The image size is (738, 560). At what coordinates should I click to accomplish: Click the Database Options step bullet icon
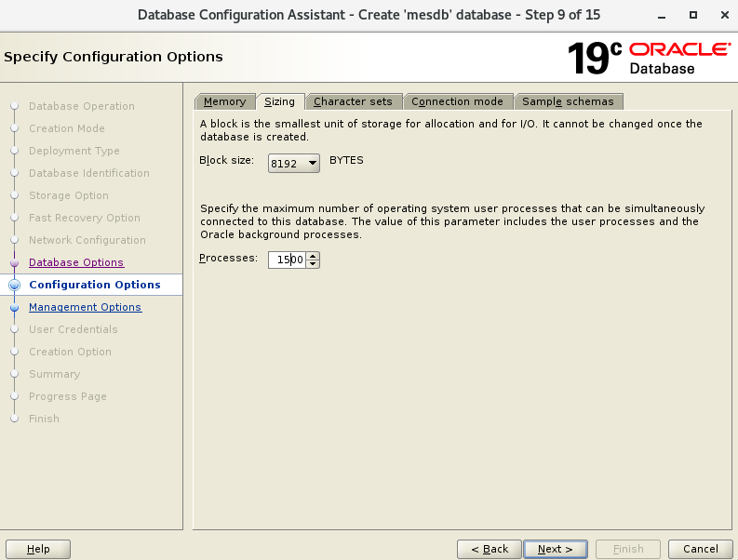(14, 263)
